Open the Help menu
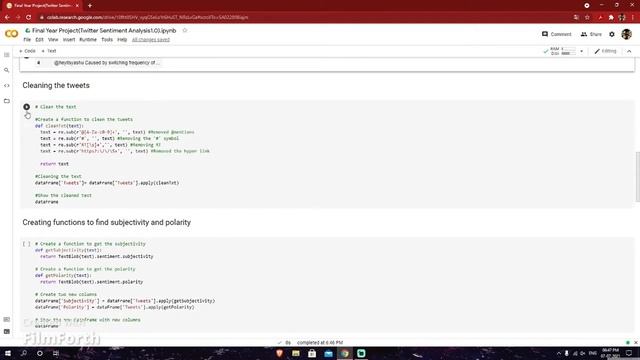 pyautogui.click(x=122, y=40)
